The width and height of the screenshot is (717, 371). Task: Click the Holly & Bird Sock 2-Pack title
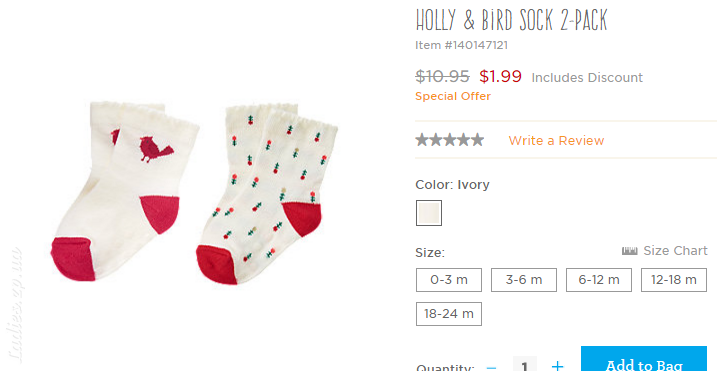pos(511,20)
